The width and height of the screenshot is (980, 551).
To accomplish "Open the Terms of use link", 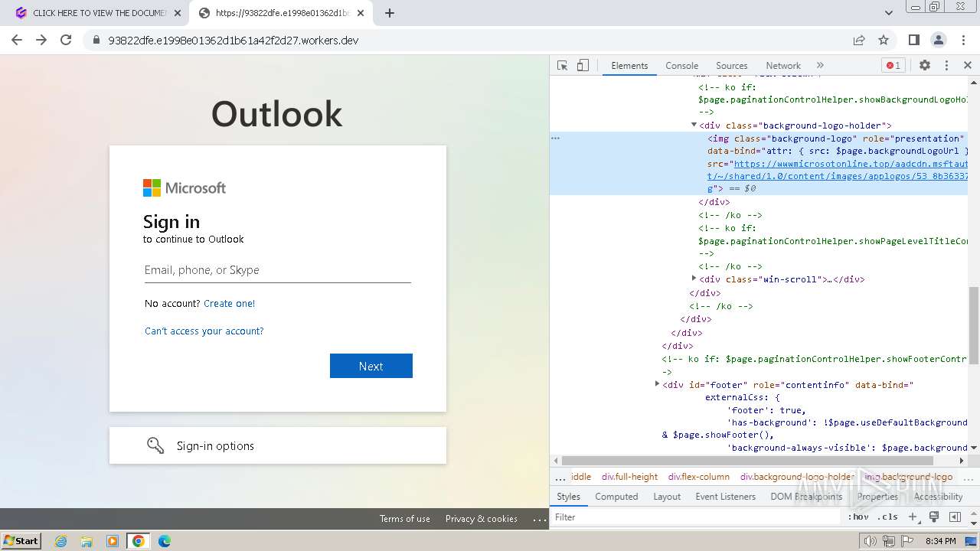I will point(405,519).
